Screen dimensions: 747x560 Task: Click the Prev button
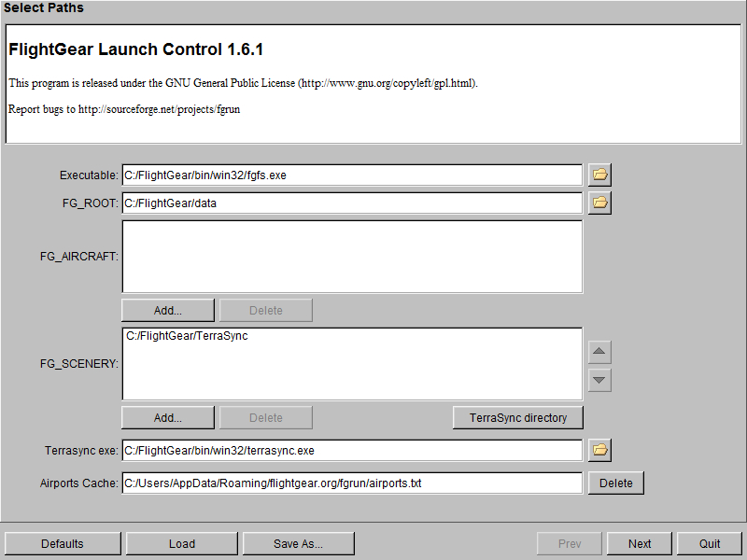pos(570,544)
